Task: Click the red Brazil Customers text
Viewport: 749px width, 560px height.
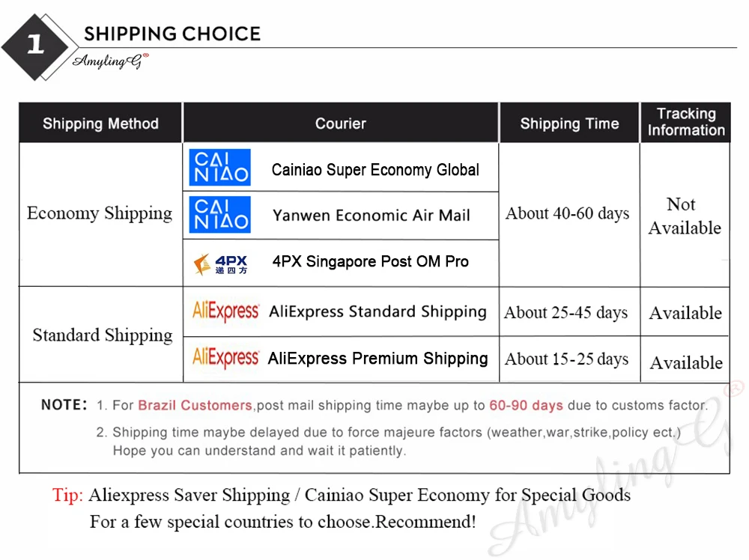Action: tap(195, 405)
